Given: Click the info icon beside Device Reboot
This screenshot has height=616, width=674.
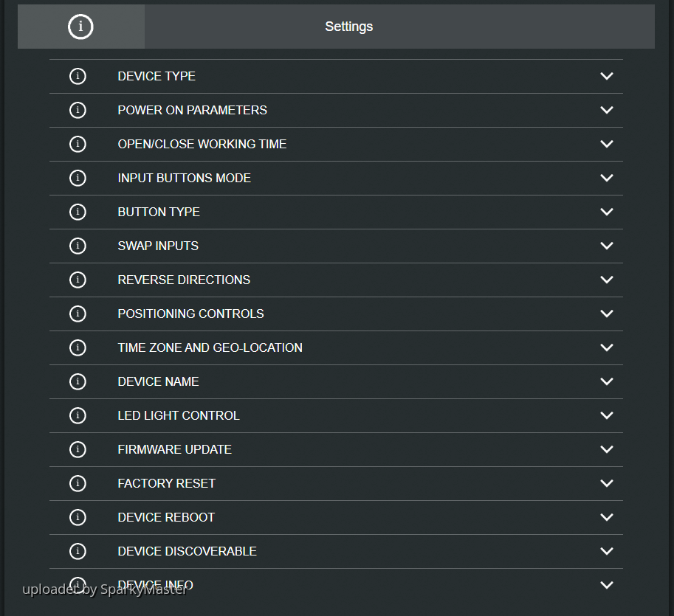Looking at the screenshot, I should tap(78, 517).
